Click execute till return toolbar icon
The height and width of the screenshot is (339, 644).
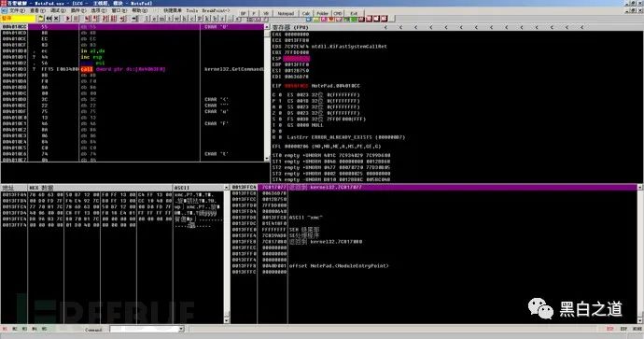pos(123,19)
